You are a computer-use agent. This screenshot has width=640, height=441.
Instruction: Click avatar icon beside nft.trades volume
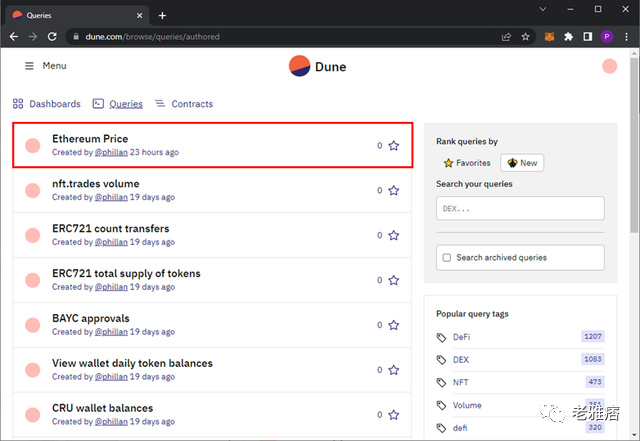click(33, 190)
